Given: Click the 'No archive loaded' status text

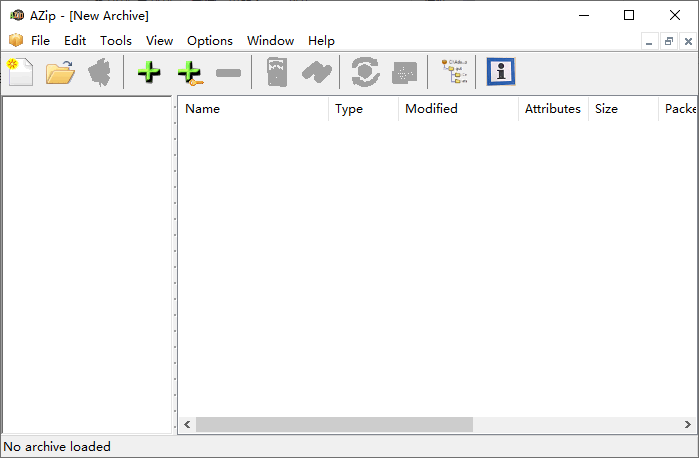Looking at the screenshot, I should (57, 446).
